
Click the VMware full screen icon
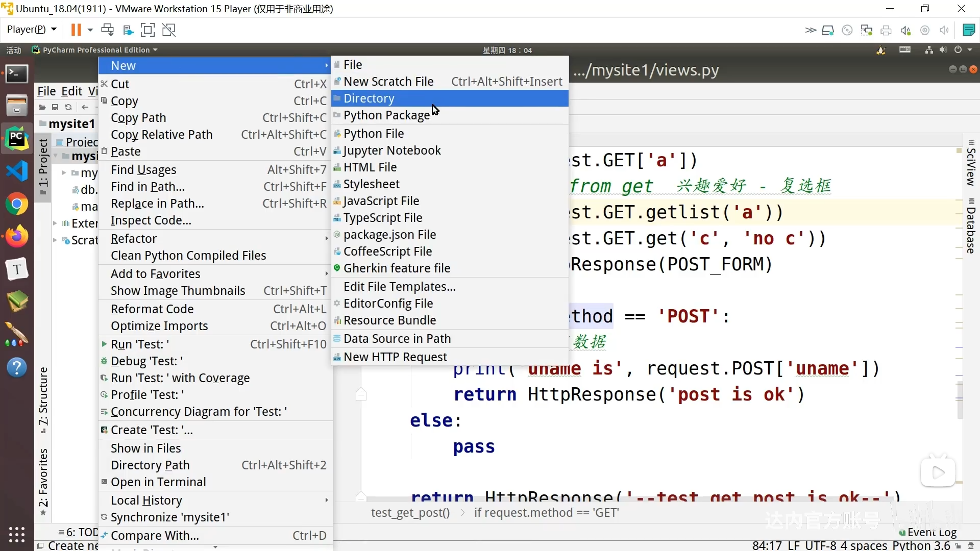click(148, 30)
